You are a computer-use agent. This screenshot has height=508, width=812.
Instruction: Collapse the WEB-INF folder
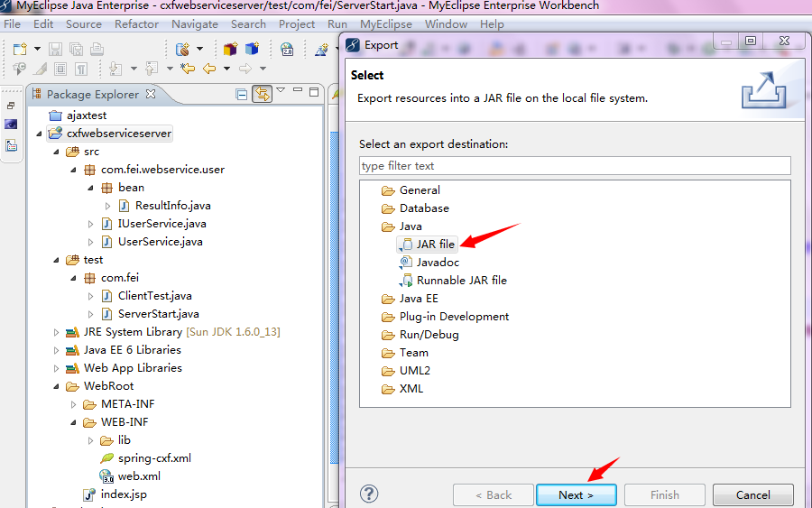[73, 422]
